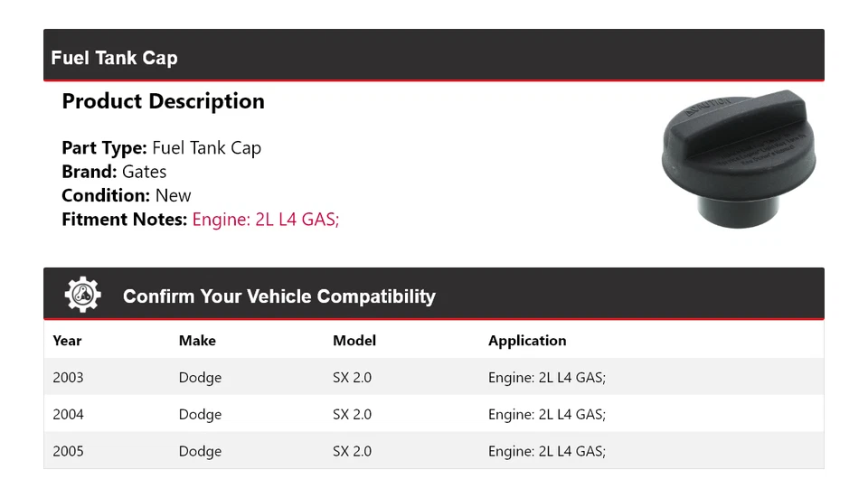Click Dodge in the 2003 row
This screenshot has width=868, height=498.
(x=200, y=378)
